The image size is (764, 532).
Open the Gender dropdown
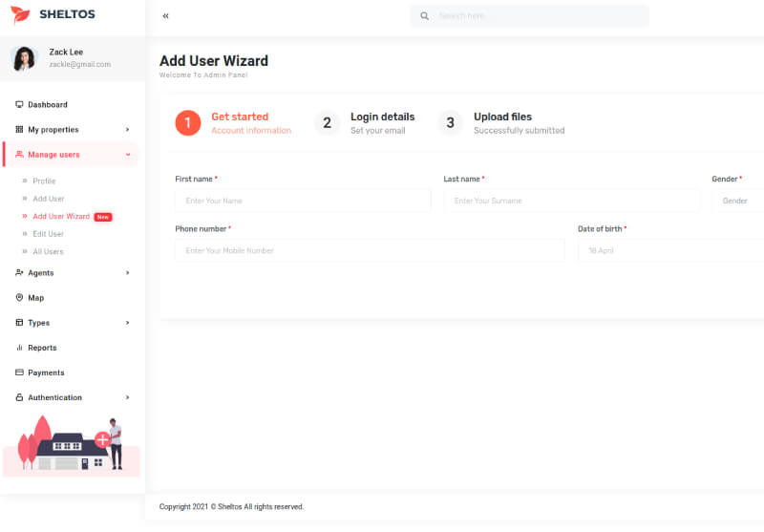click(x=739, y=201)
